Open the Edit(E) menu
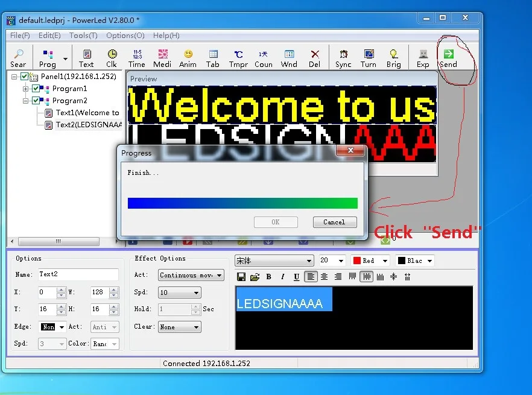This screenshot has width=532, height=395. [49, 36]
